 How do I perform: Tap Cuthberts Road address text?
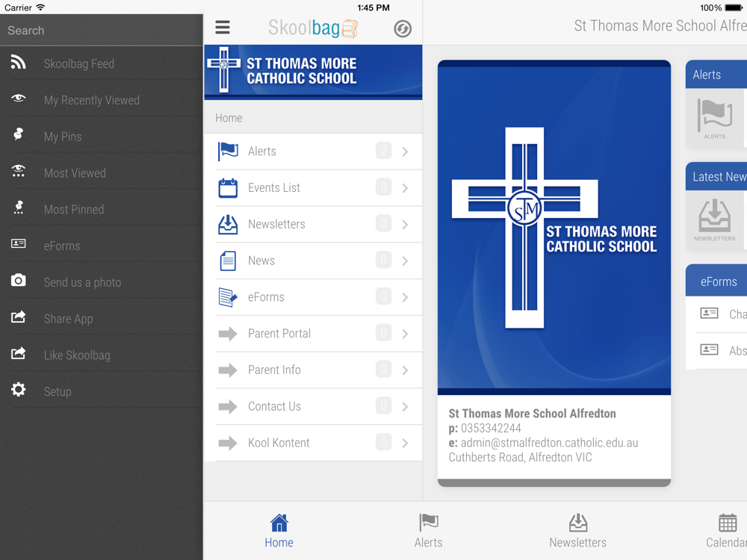click(x=520, y=458)
